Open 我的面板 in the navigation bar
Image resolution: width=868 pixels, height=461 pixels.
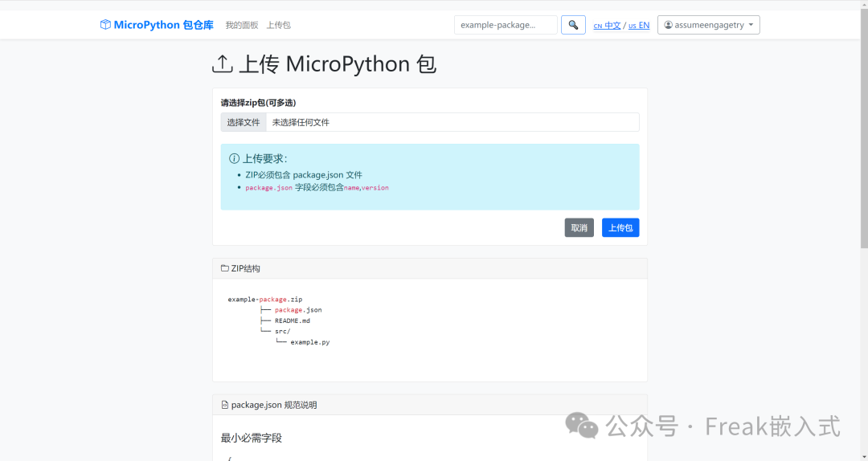(242, 25)
